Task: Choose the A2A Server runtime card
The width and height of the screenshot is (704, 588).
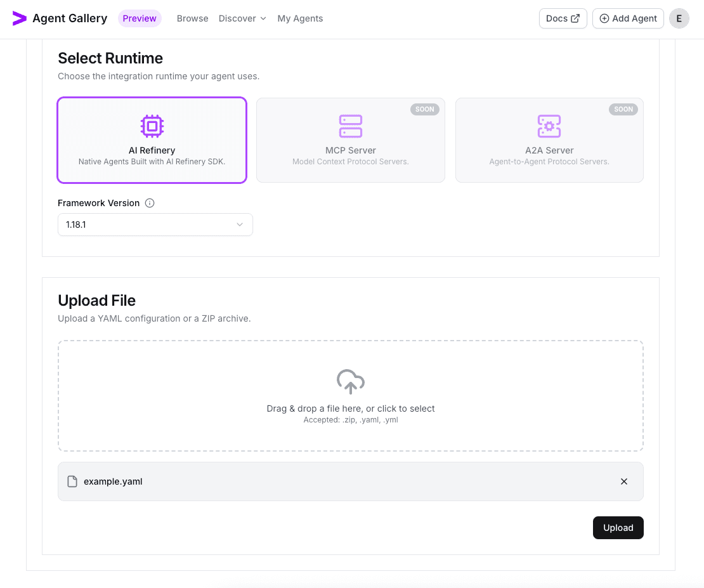Action: (549, 140)
